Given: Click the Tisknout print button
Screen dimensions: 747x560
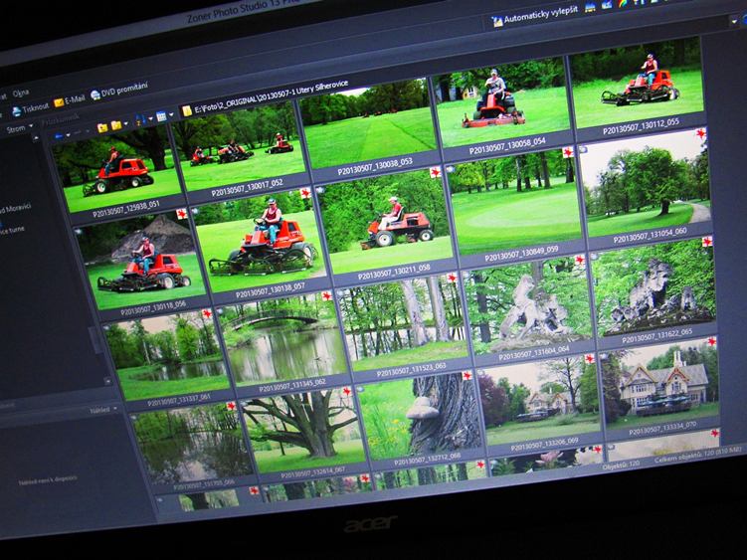Looking at the screenshot, I should point(30,109).
